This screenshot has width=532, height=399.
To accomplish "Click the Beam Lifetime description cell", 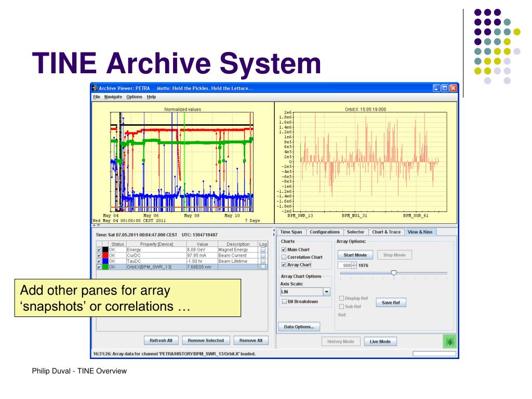I will 238,261.
